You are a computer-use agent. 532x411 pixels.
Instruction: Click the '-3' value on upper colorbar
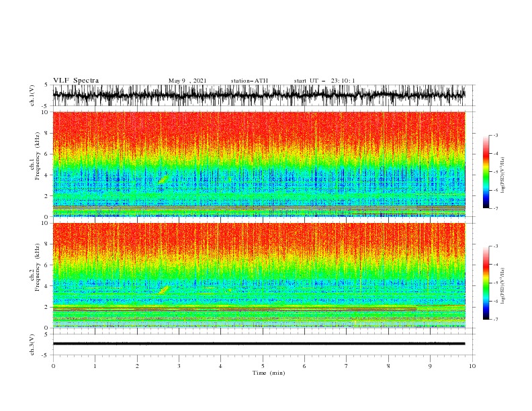pos(496,135)
